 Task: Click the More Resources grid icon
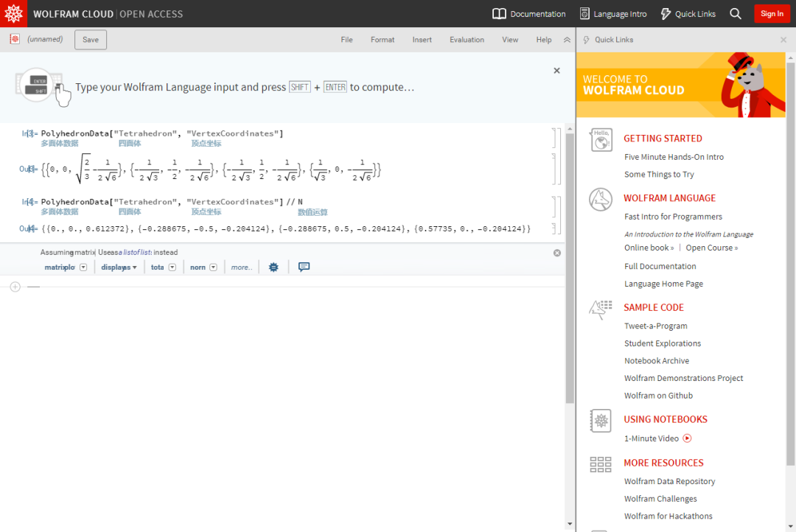(601, 464)
